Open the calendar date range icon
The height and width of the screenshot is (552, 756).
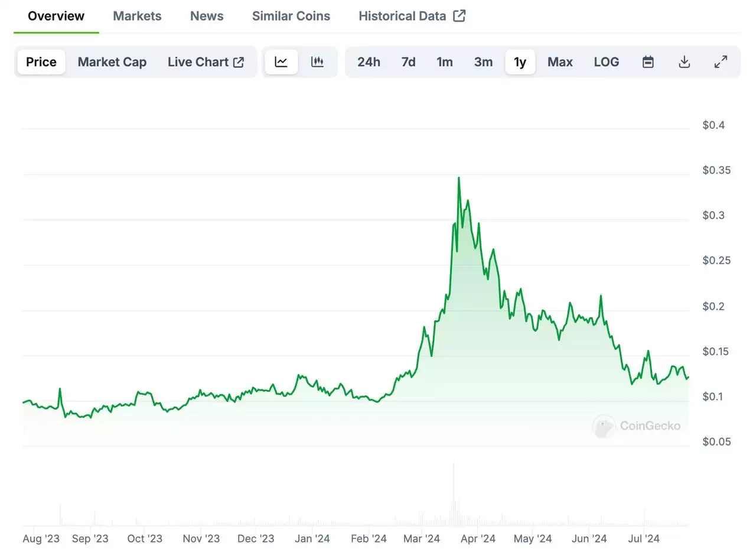648,61
